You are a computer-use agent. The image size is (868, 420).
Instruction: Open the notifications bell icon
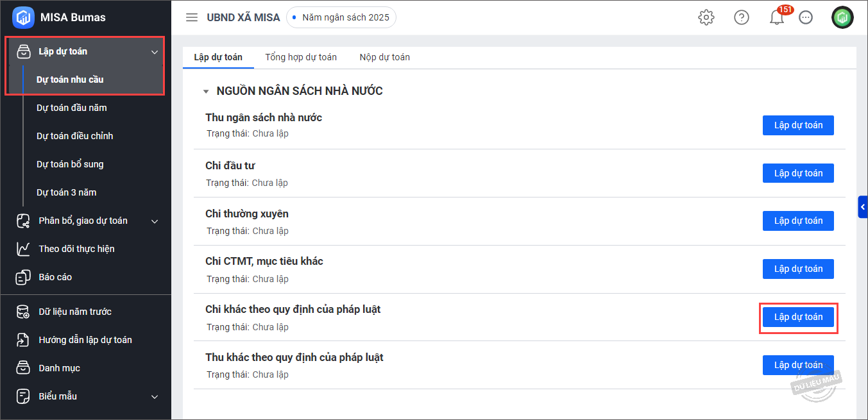pyautogui.click(x=777, y=18)
